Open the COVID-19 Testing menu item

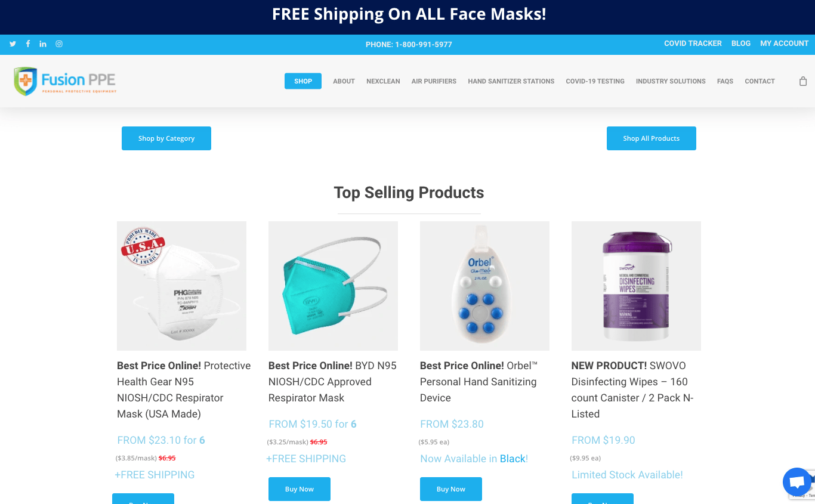595,81
